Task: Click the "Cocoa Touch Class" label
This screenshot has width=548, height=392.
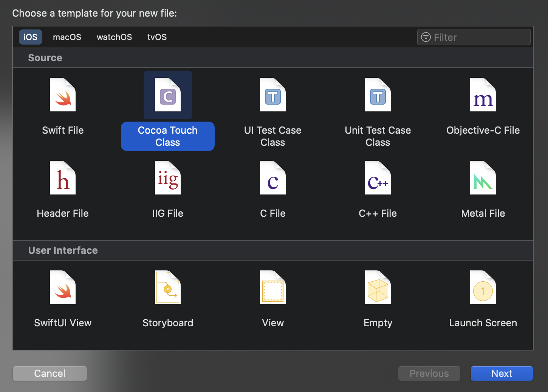Action: coord(168,136)
